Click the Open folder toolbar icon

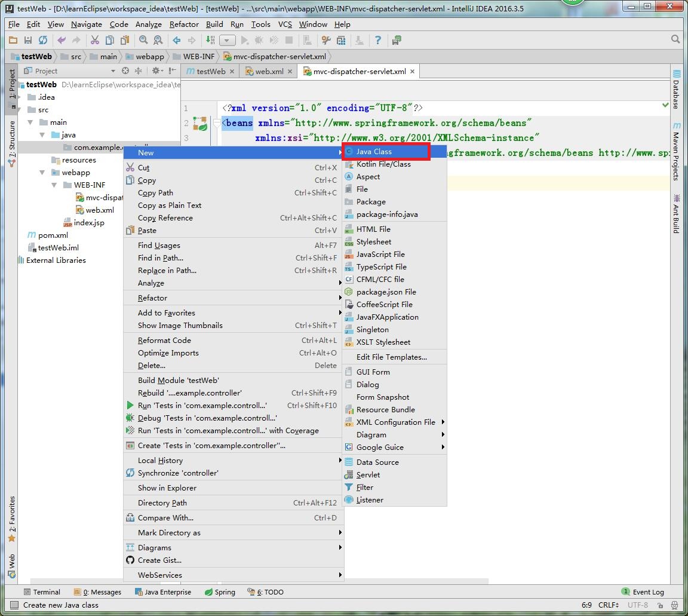tap(13, 41)
